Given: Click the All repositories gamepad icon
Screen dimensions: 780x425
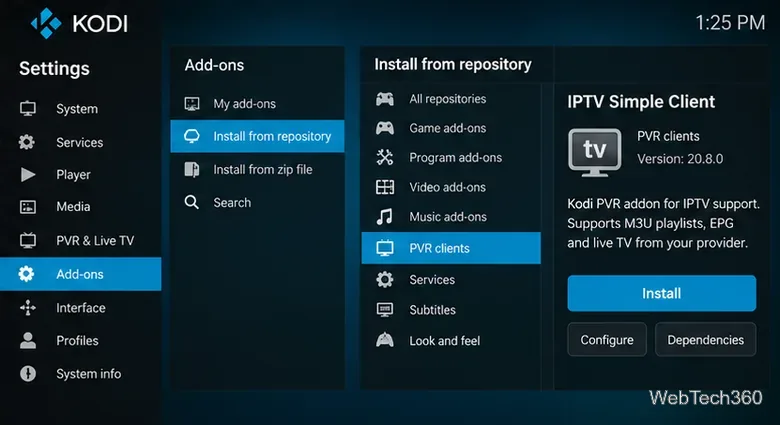Looking at the screenshot, I should pyautogui.click(x=385, y=99).
